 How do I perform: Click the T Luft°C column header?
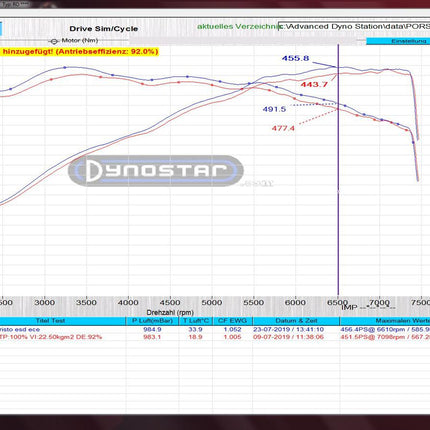pyautogui.click(x=196, y=321)
